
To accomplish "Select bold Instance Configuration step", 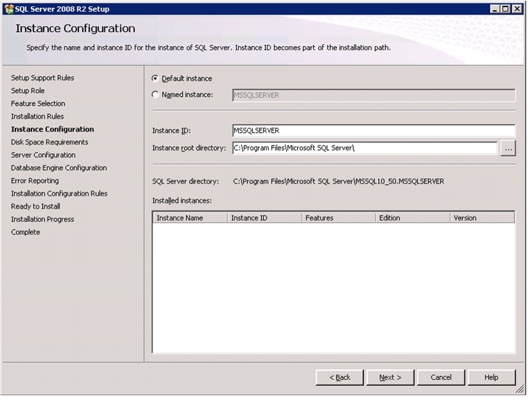I will pyautogui.click(x=53, y=129).
